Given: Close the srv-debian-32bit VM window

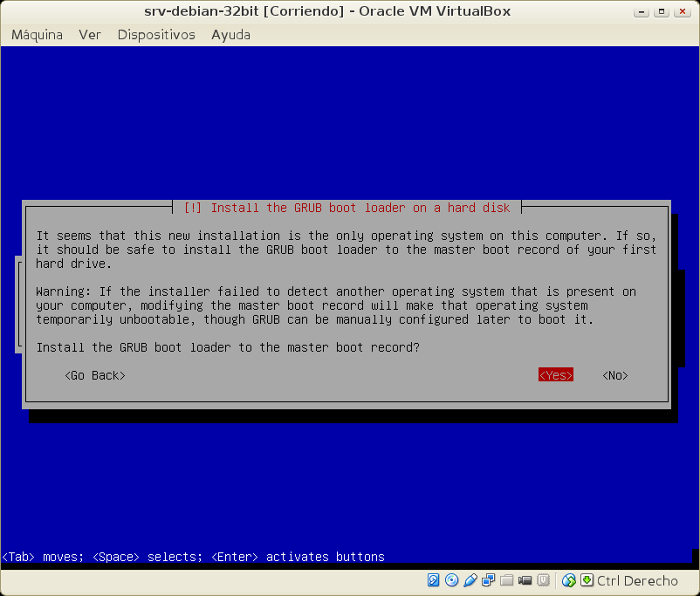Looking at the screenshot, I should (683, 11).
